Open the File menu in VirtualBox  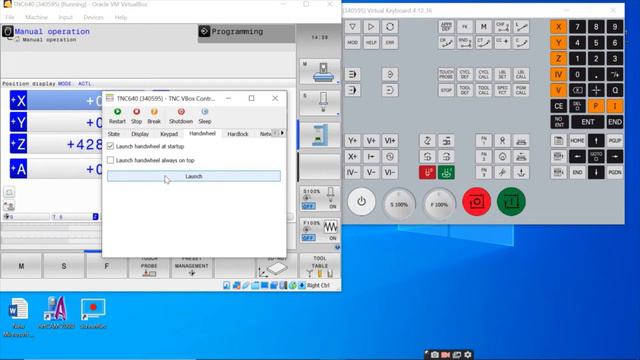pyautogui.click(x=10, y=17)
